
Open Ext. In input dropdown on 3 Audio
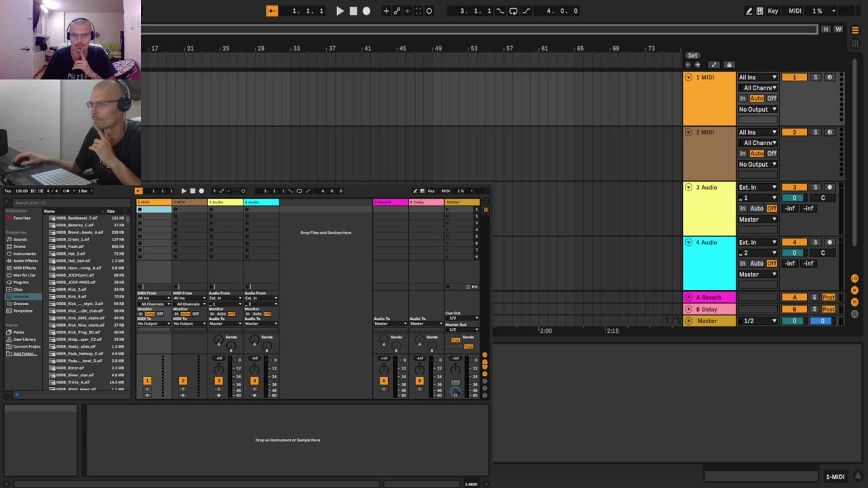(x=757, y=187)
